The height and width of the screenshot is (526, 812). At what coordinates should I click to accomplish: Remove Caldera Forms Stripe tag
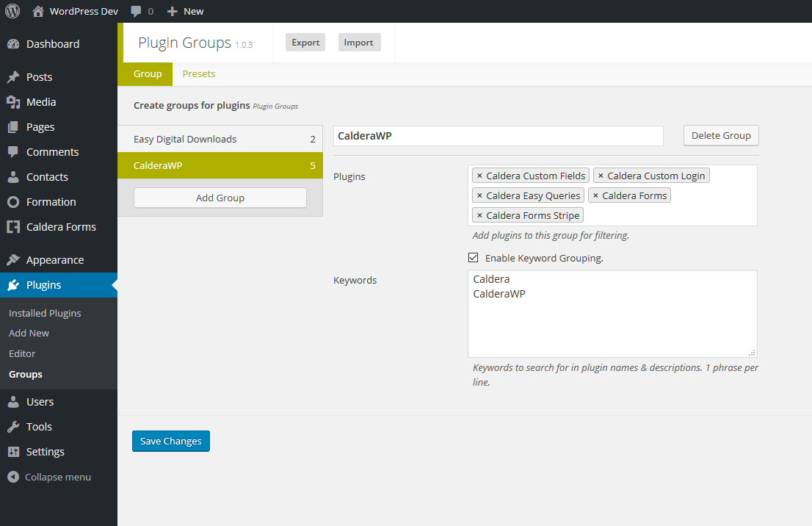[x=479, y=215]
